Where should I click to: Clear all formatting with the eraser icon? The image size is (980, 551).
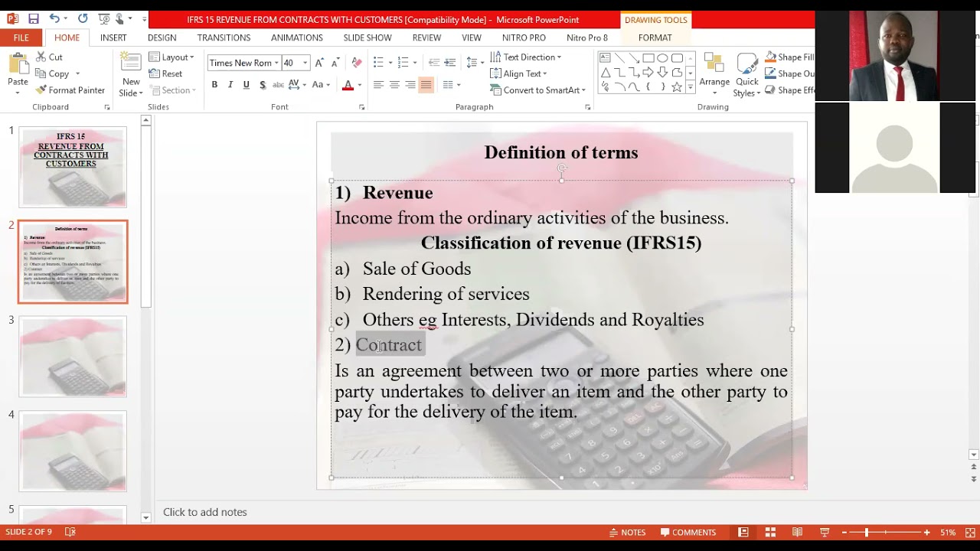coord(357,63)
